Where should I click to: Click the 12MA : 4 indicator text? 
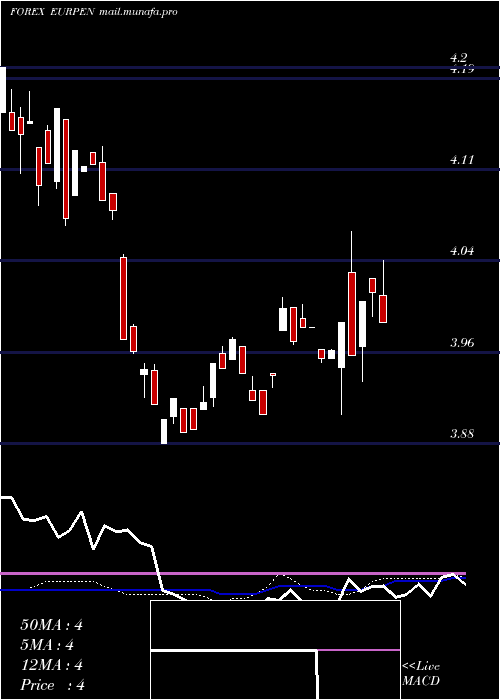[51, 665]
